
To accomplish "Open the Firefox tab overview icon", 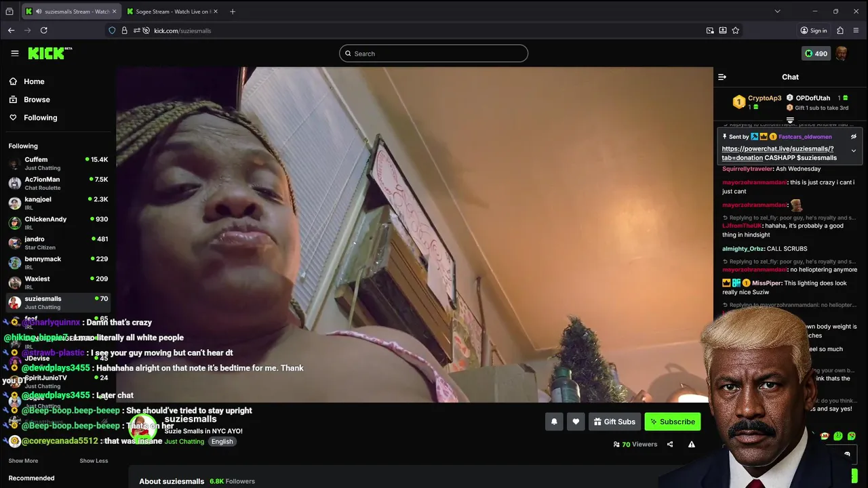I will 9,12.
